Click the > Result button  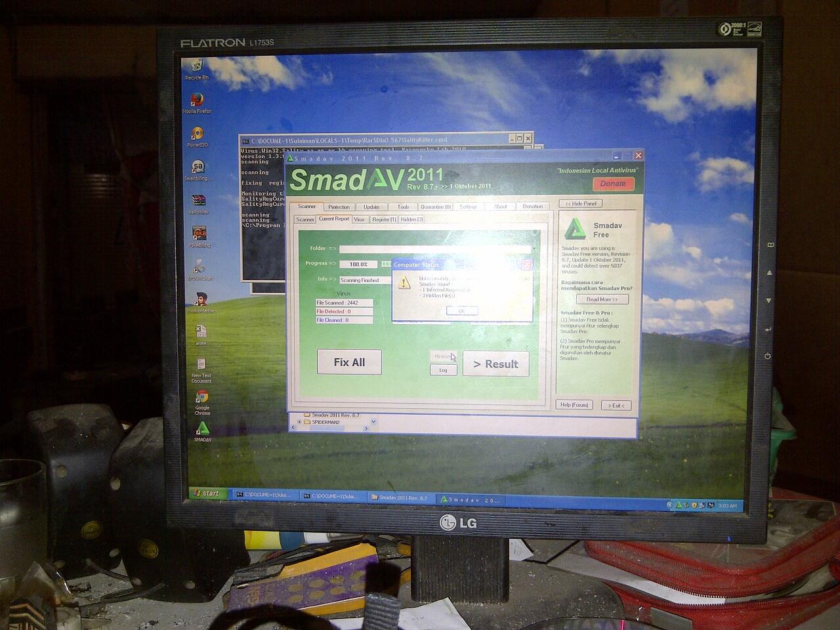pos(495,364)
